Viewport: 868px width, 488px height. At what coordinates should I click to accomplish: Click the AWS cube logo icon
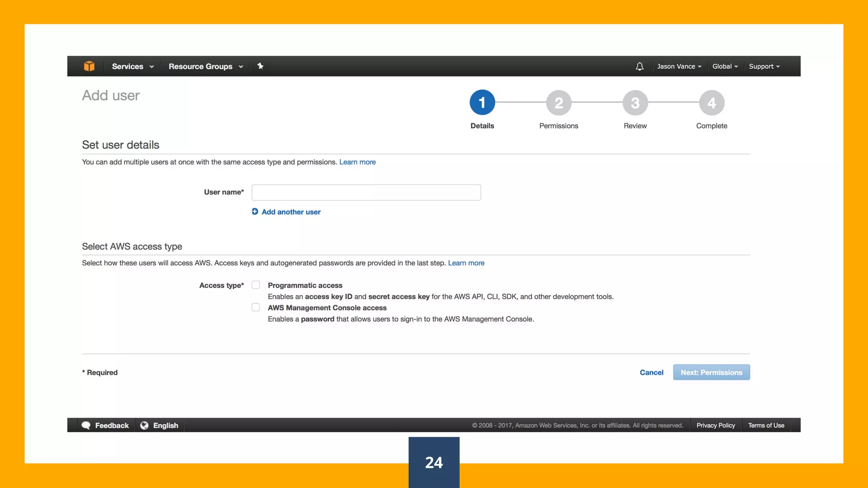coord(89,66)
